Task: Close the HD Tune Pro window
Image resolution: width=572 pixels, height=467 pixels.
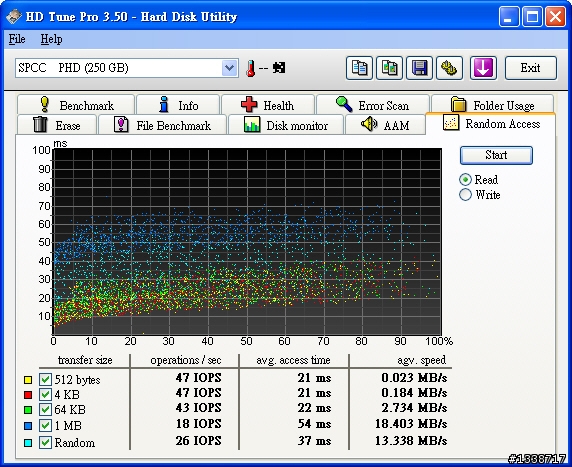Action: tap(556, 17)
